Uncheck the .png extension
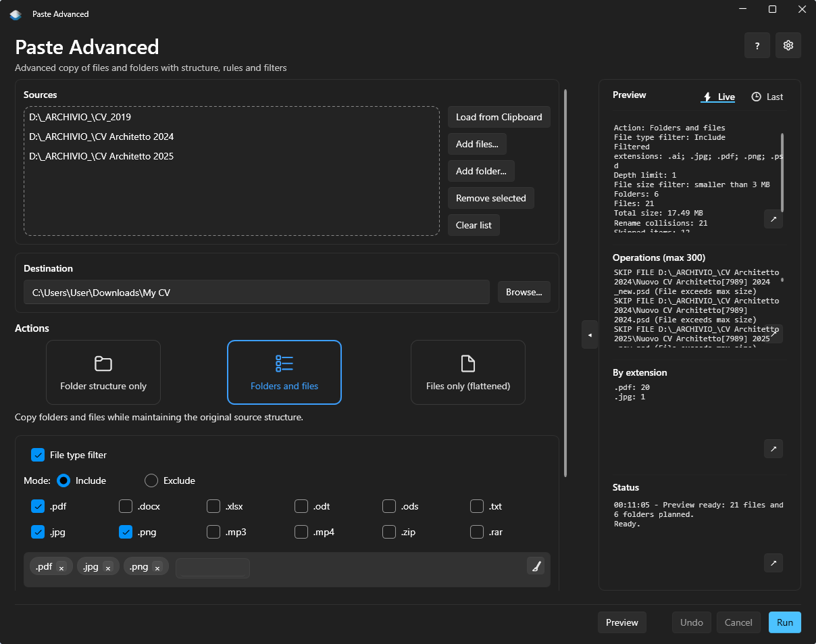 click(x=126, y=532)
